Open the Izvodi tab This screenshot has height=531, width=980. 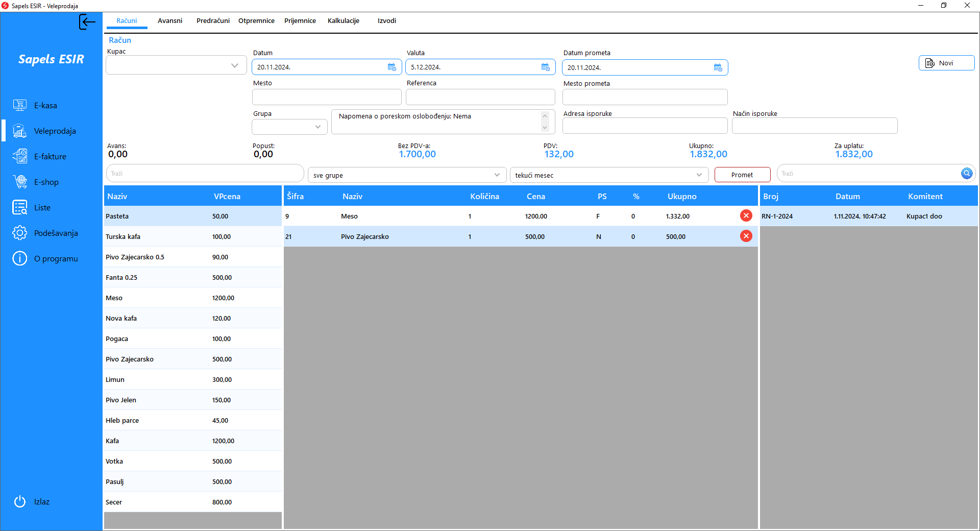387,21
